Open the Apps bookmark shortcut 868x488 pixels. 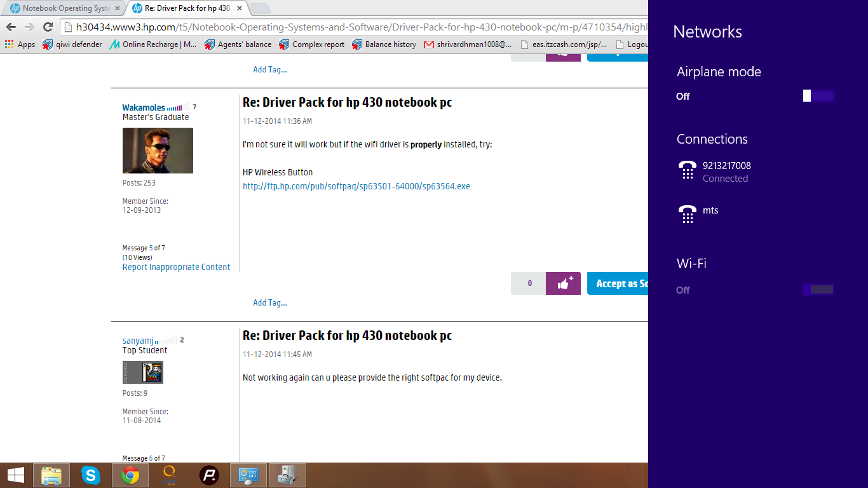pos(20,44)
